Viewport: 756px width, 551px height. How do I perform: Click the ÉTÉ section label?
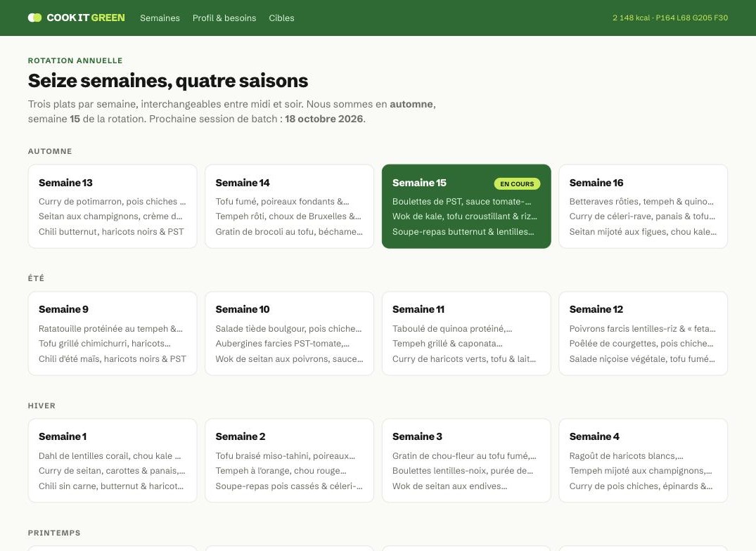click(x=36, y=278)
